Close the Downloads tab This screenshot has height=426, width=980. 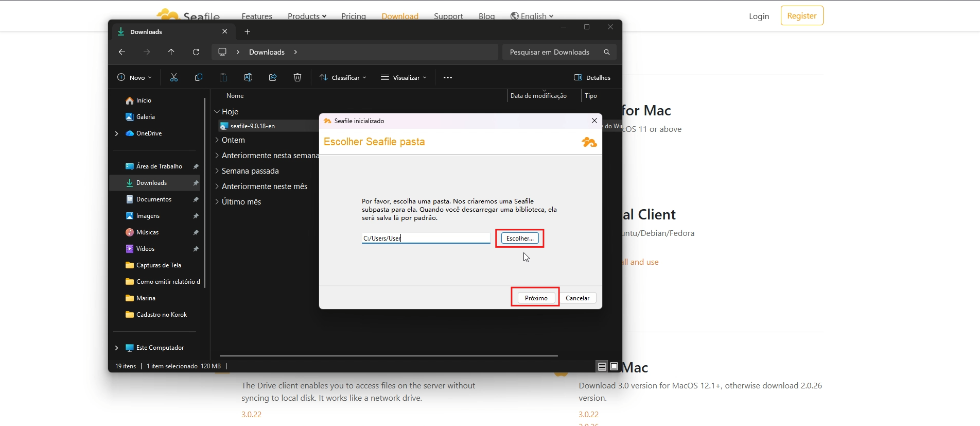pos(225,31)
